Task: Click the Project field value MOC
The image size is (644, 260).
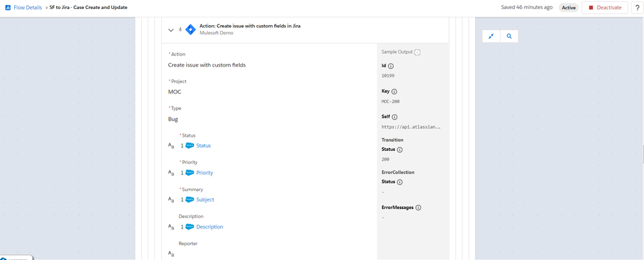Action: click(x=175, y=92)
